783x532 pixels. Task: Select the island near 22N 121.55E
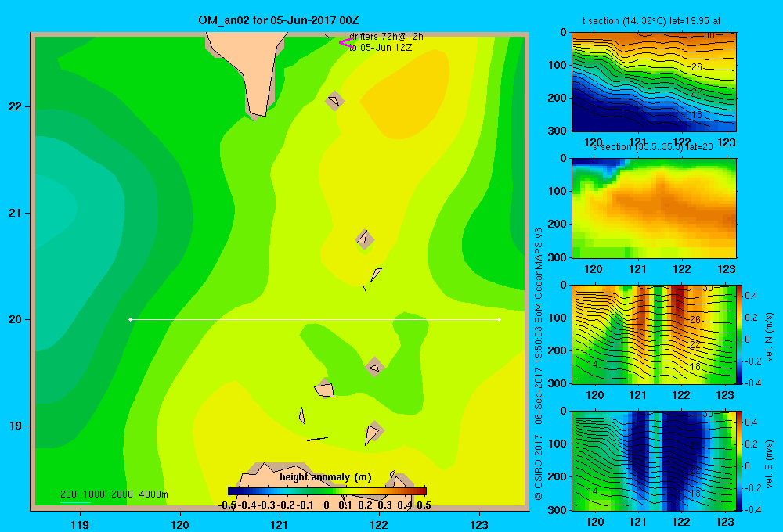(x=334, y=101)
